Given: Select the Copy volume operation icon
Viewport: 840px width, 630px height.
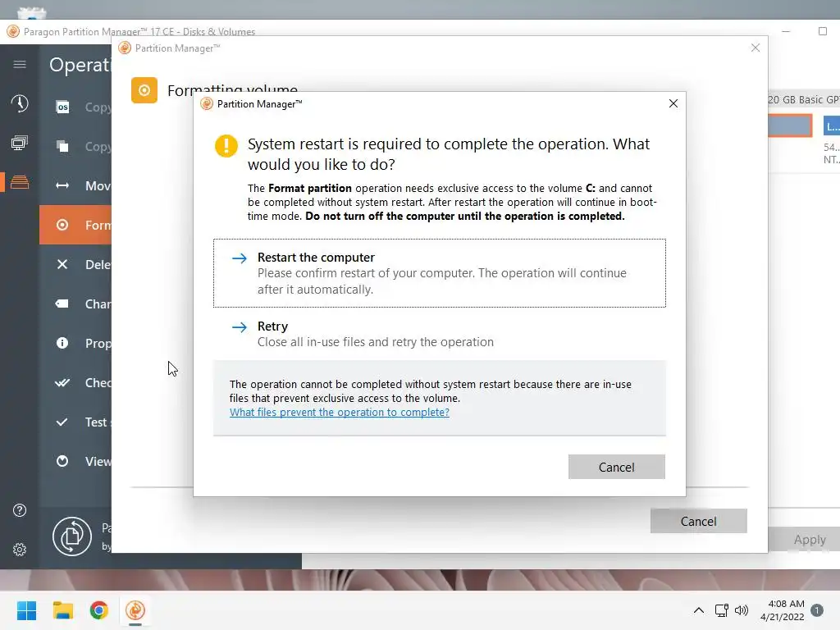Looking at the screenshot, I should pos(62,146).
